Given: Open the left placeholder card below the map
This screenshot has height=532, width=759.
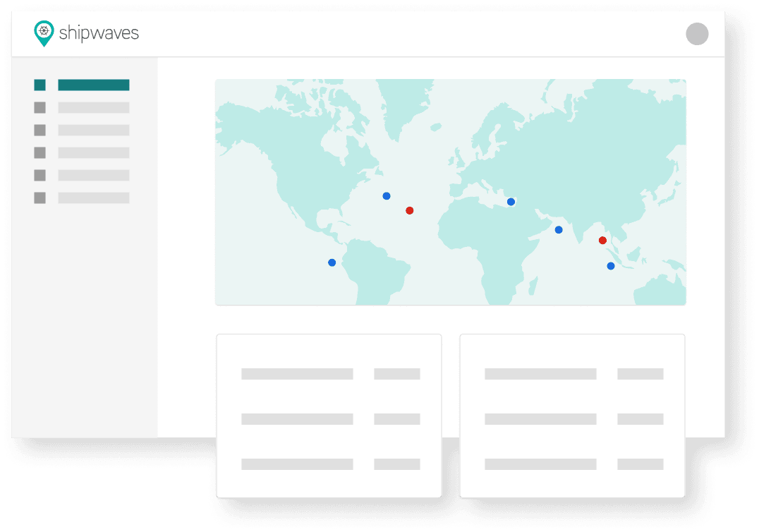Looking at the screenshot, I should pyautogui.click(x=329, y=416).
